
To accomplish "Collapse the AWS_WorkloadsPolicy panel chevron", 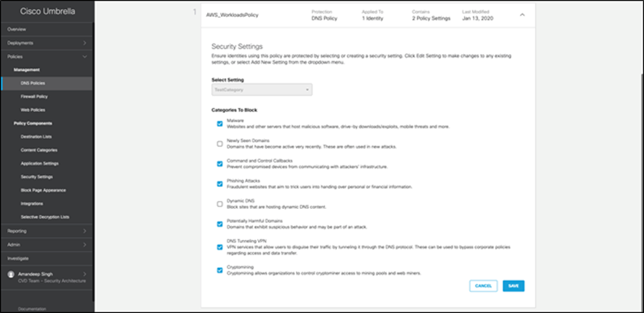I will click(522, 15).
